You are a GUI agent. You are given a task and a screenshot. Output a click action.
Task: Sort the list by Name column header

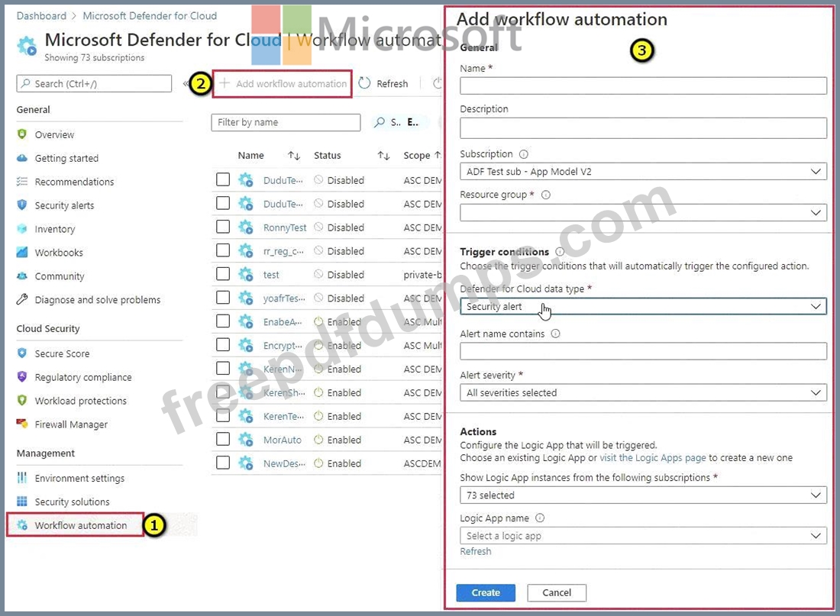click(x=251, y=156)
